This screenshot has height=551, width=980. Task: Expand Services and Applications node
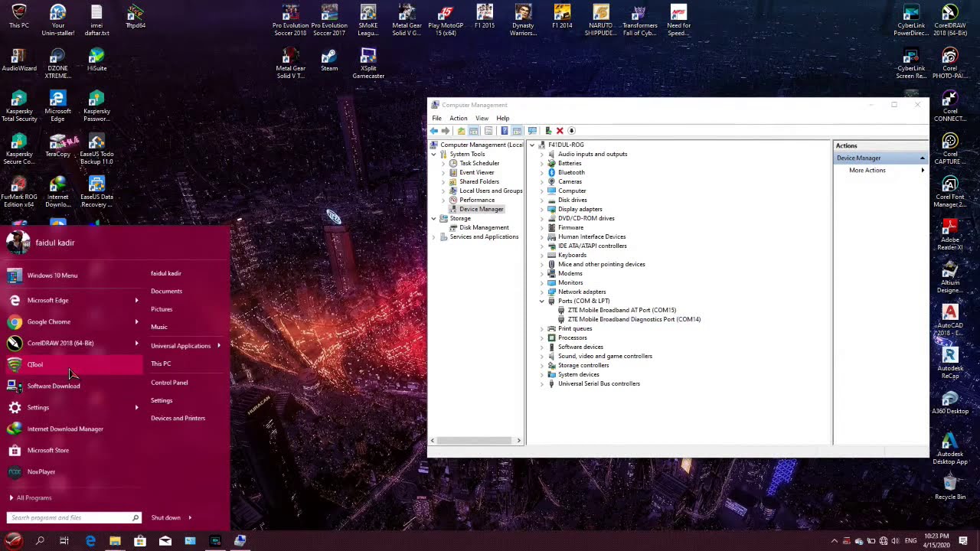coord(433,236)
